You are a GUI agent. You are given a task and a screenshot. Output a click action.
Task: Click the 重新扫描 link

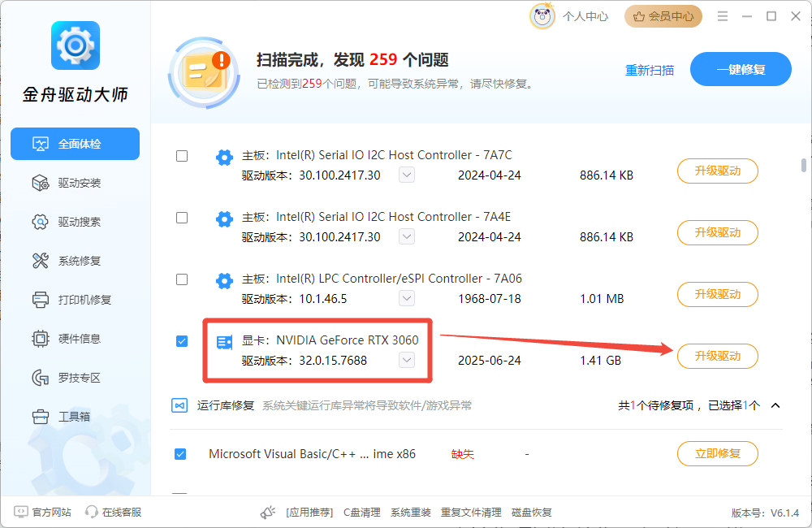click(650, 71)
